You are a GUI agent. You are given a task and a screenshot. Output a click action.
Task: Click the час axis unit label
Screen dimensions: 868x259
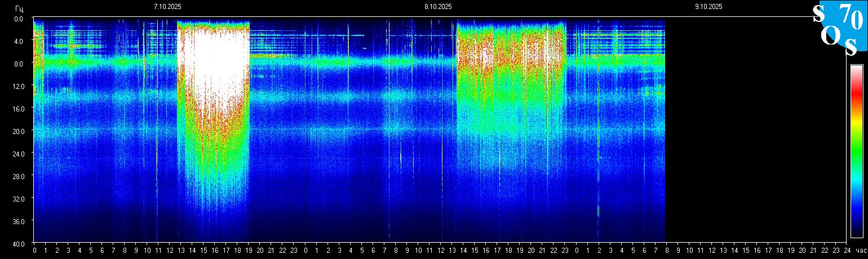pyautogui.click(x=860, y=251)
